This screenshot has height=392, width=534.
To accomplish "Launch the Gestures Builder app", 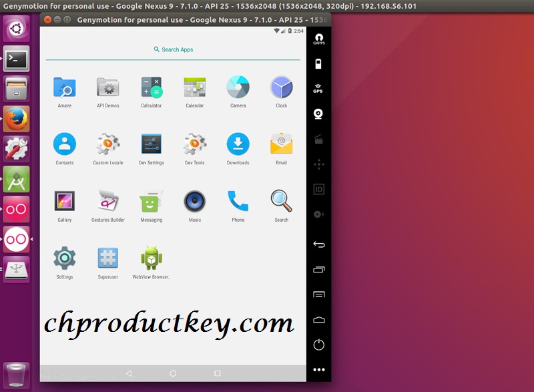I will tap(108, 201).
